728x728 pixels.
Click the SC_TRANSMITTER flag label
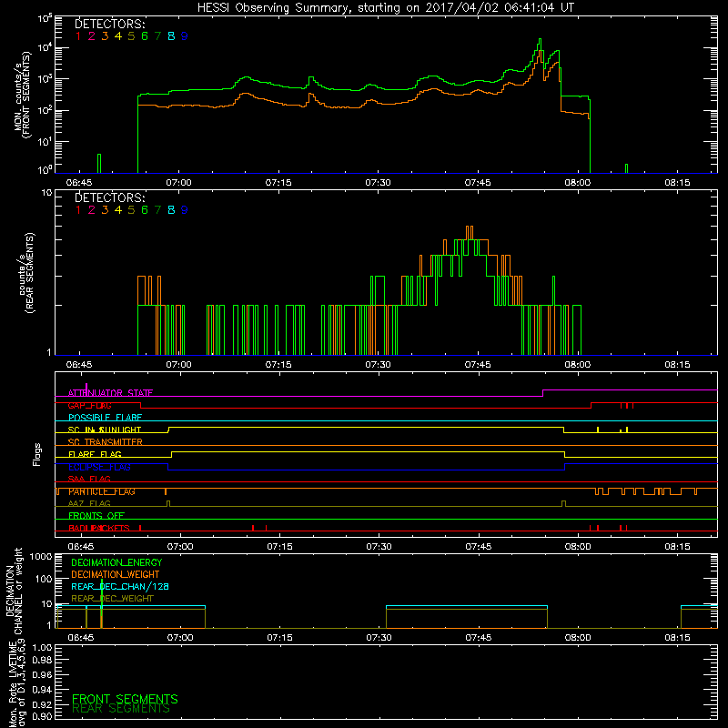click(x=106, y=442)
